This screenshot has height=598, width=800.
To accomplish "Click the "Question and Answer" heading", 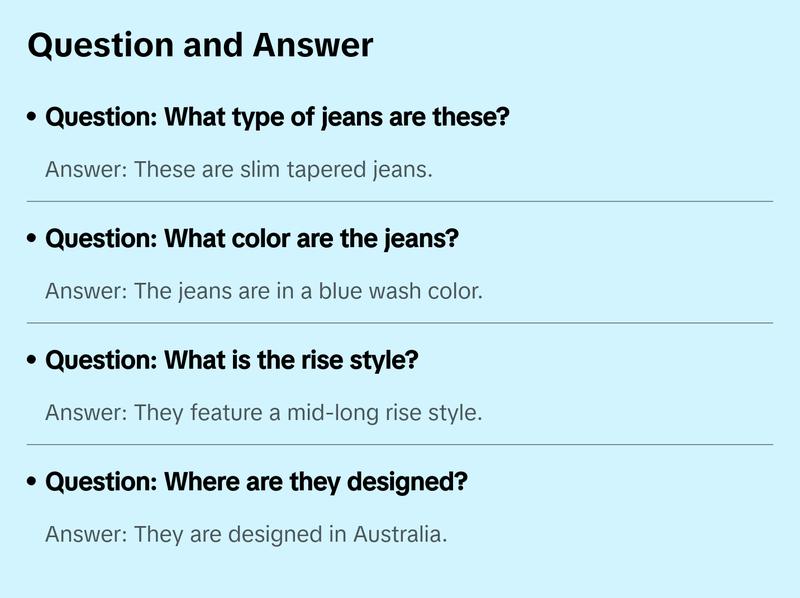I will [x=200, y=45].
